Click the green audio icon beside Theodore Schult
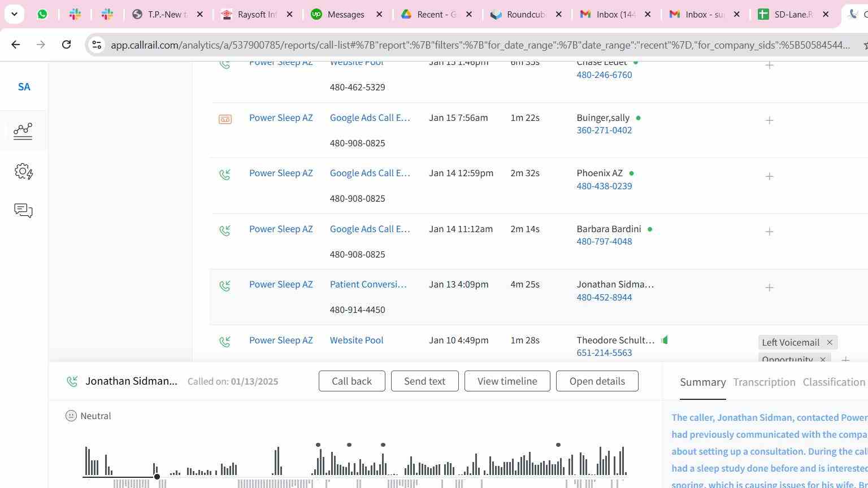The width and height of the screenshot is (868, 488). 665,339
